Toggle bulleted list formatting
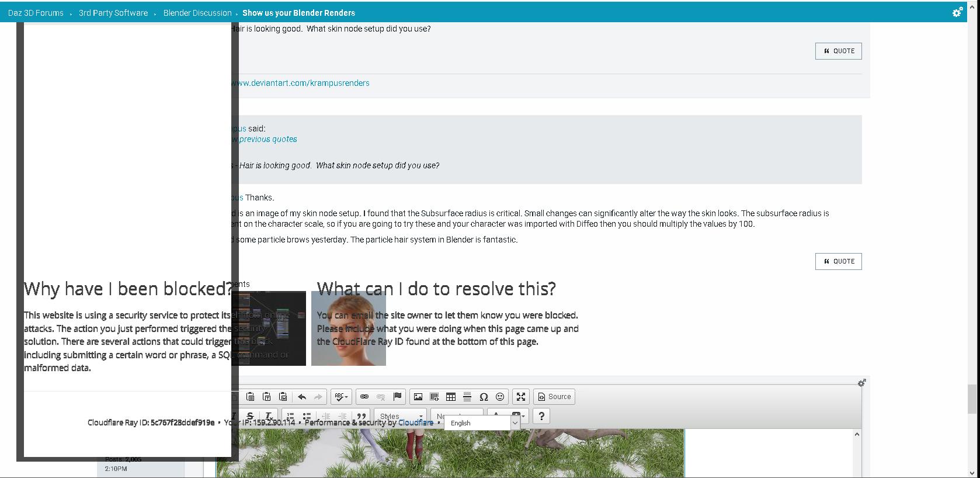This screenshot has width=980, height=478. point(307,416)
